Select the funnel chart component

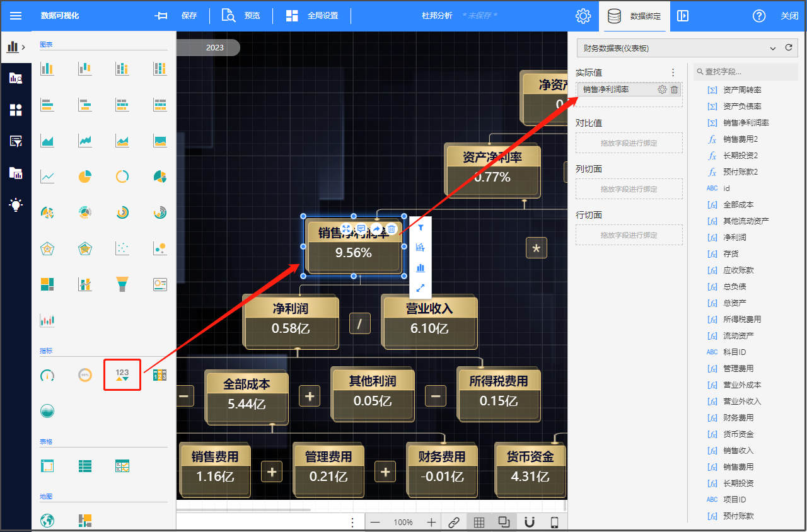click(x=122, y=284)
